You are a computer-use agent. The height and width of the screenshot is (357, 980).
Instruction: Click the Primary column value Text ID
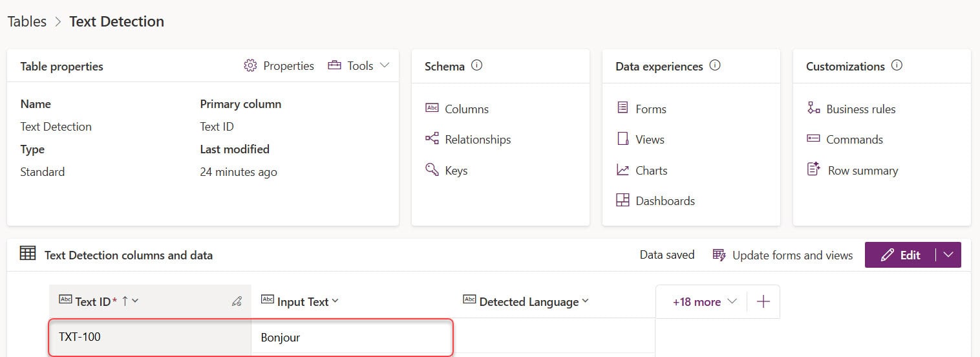[x=217, y=127]
